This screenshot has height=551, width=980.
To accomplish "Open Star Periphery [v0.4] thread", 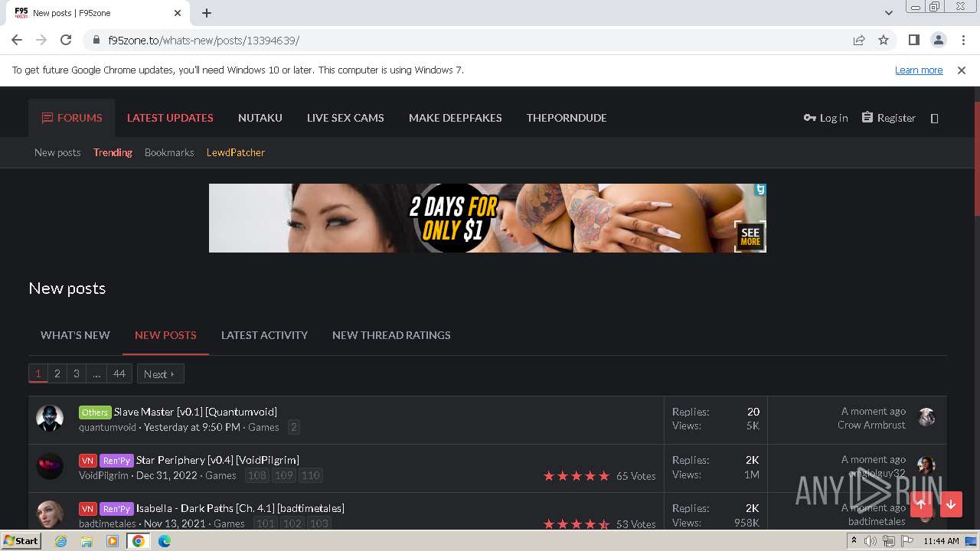I will pos(217,460).
